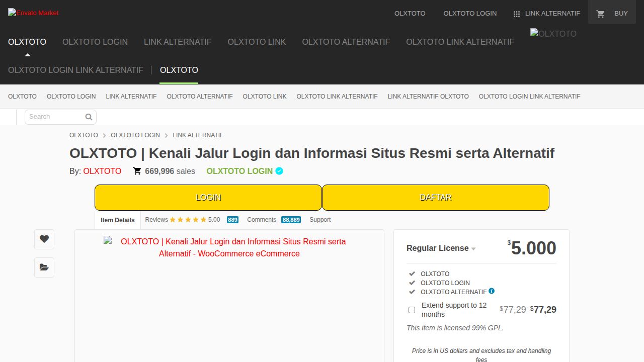Enable Extend support to 12 months checkbox
This screenshot has height=362, width=644.
[412, 310]
